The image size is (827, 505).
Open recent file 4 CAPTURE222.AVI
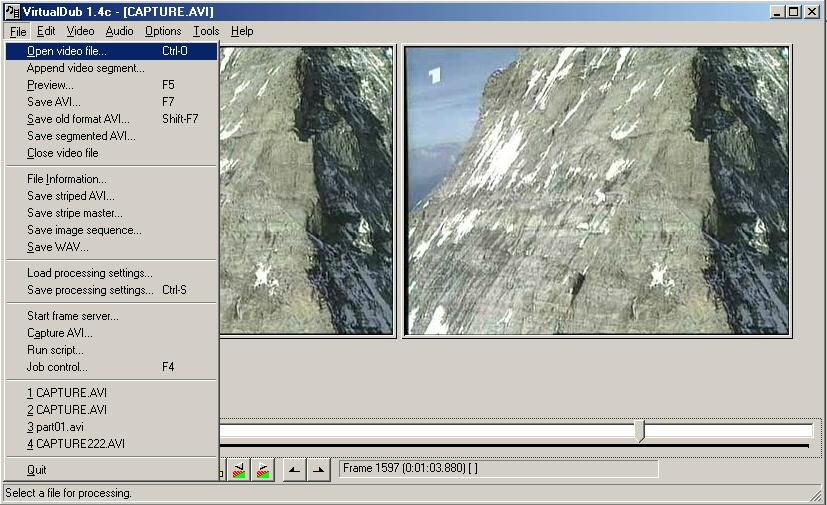(75, 444)
